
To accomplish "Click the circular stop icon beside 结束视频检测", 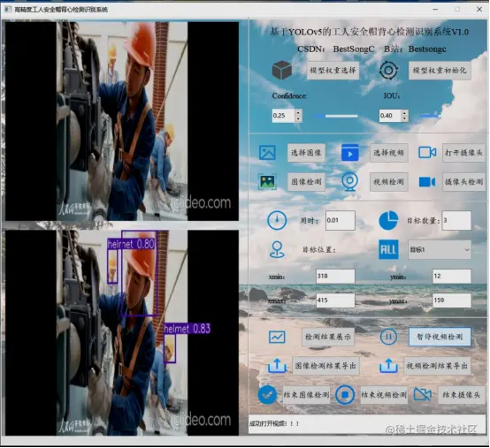I will tap(345, 395).
